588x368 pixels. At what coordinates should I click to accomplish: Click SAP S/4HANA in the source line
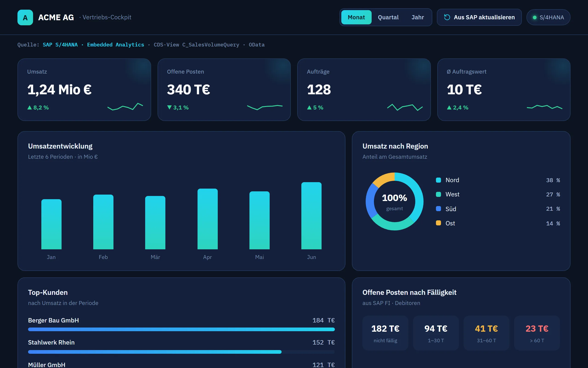[60, 45]
